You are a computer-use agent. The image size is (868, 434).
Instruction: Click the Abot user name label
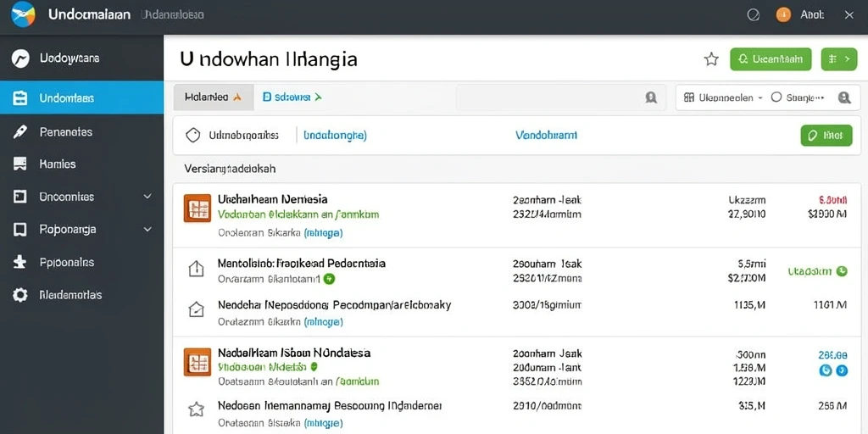[x=812, y=15]
